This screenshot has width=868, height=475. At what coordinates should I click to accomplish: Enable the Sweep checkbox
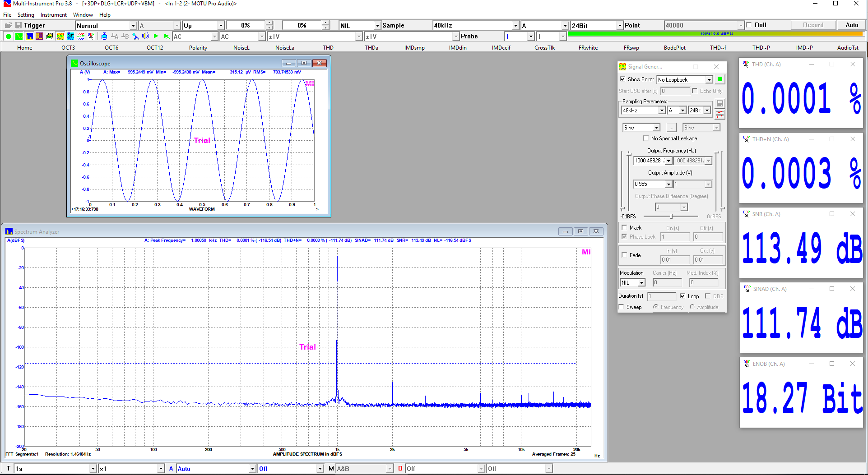[x=622, y=307]
